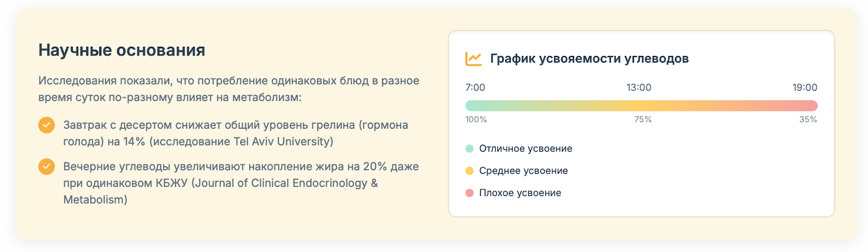Select the green dot for Отличное усвоение
This screenshot has width=868, height=252.
coord(470,149)
